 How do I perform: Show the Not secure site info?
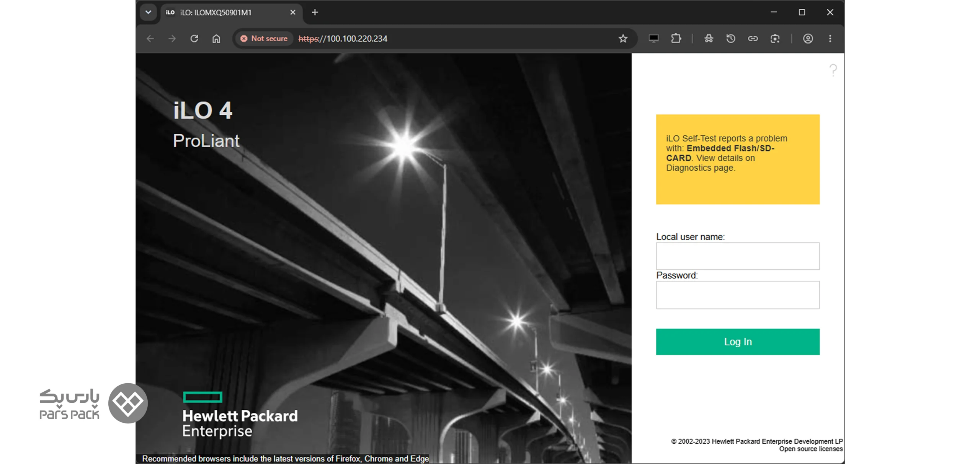click(x=264, y=39)
